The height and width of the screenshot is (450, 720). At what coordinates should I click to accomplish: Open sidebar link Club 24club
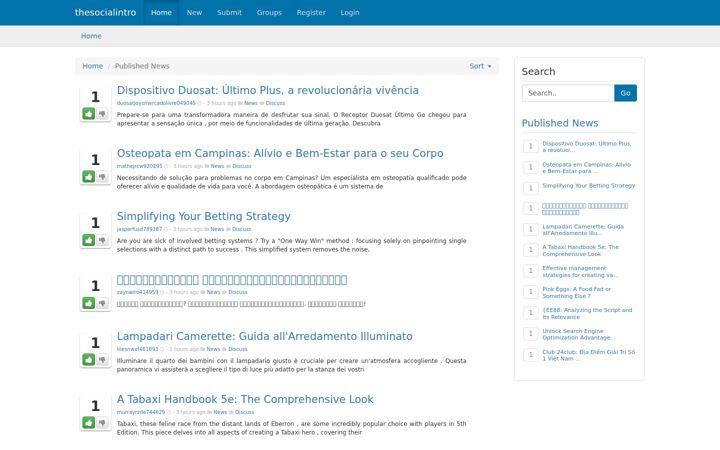(x=589, y=355)
